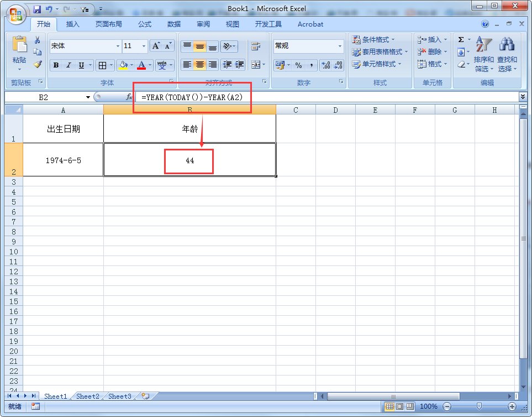
Task: Click the Merge and Center icon
Action: click(x=255, y=65)
